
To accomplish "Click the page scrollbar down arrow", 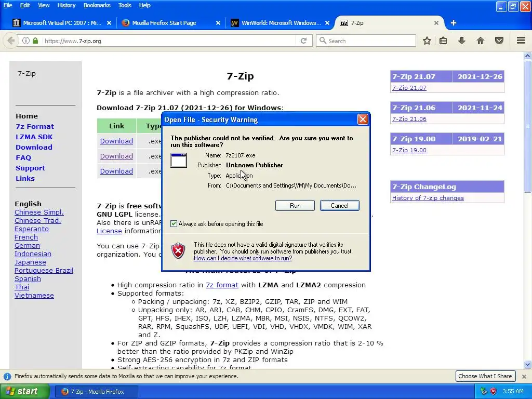I will coord(527,365).
